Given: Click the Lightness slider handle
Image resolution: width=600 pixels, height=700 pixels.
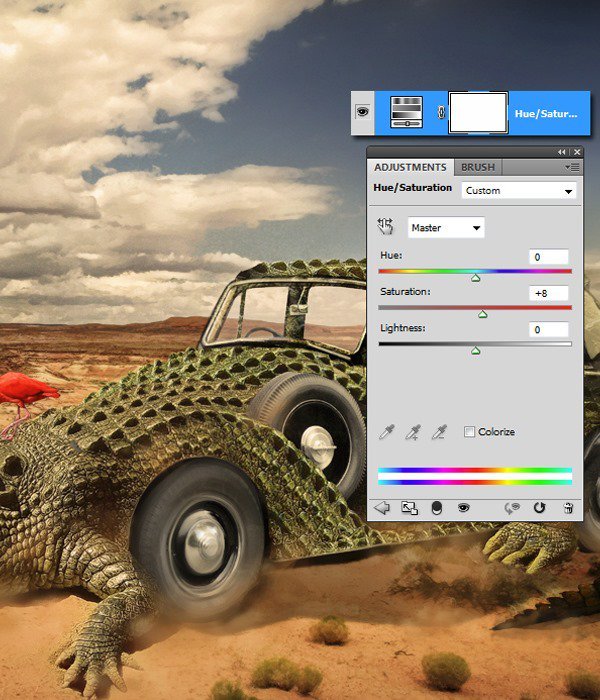Looking at the screenshot, I should click(x=476, y=351).
